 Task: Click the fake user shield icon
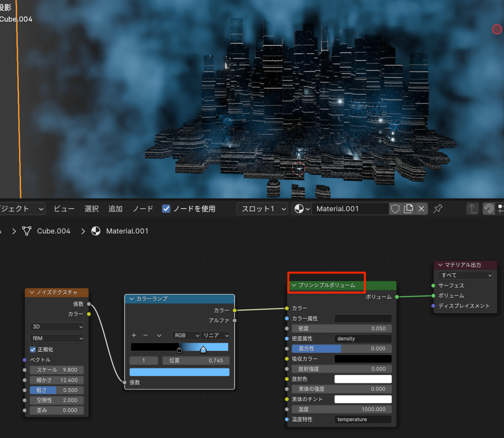coord(395,209)
